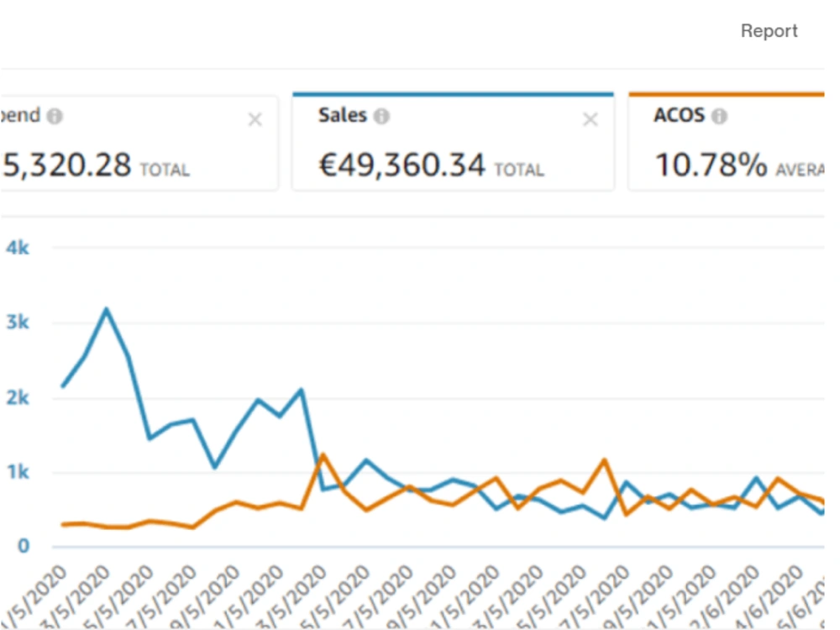Click the 10.78% ACOS value
Image resolution: width=840 pixels, height=630 pixels.
pyautogui.click(x=711, y=165)
